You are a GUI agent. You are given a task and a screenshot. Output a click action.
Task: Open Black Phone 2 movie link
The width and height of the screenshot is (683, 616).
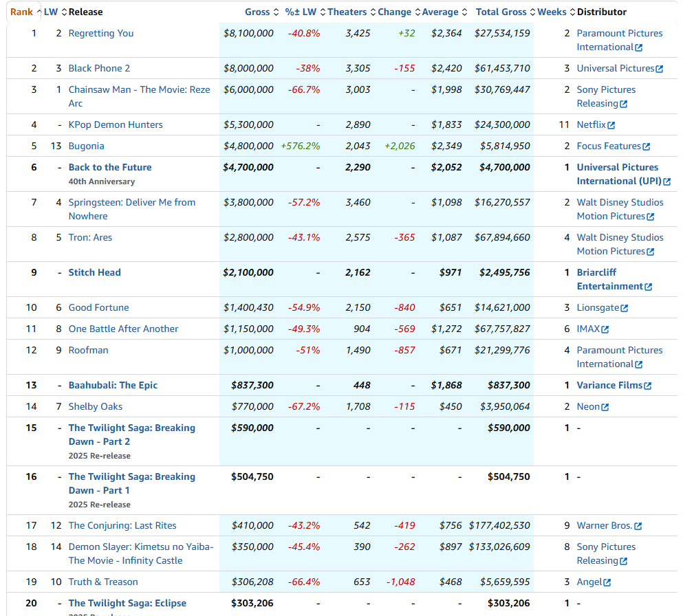(99, 68)
